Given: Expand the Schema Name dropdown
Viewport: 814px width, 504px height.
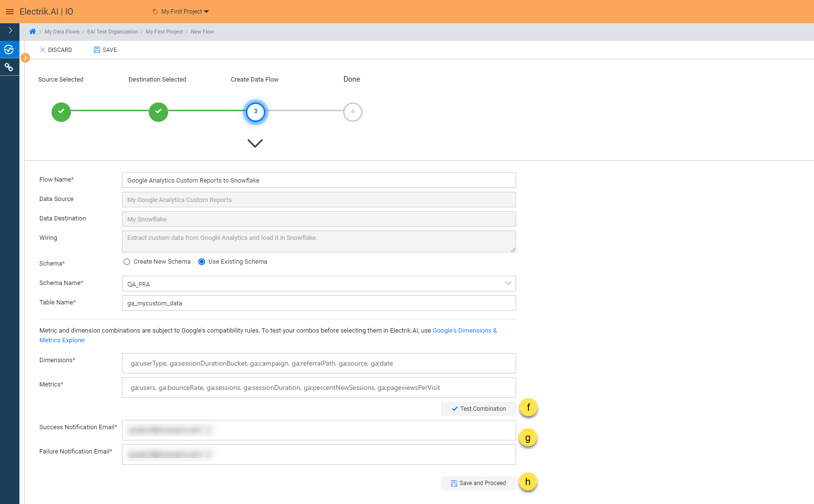Looking at the screenshot, I should pyautogui.click(x=508, y=284).
